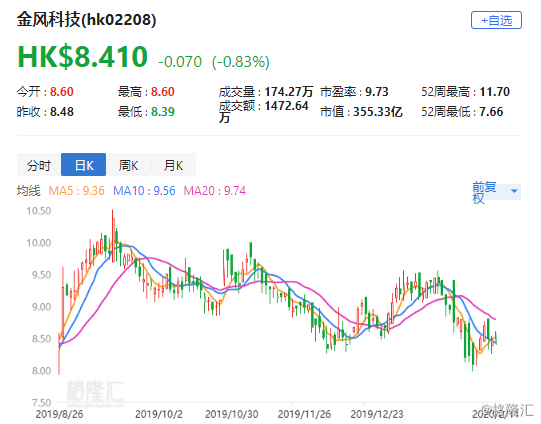Click the MA5 : 9.36 indicator label

pos(76,190)
